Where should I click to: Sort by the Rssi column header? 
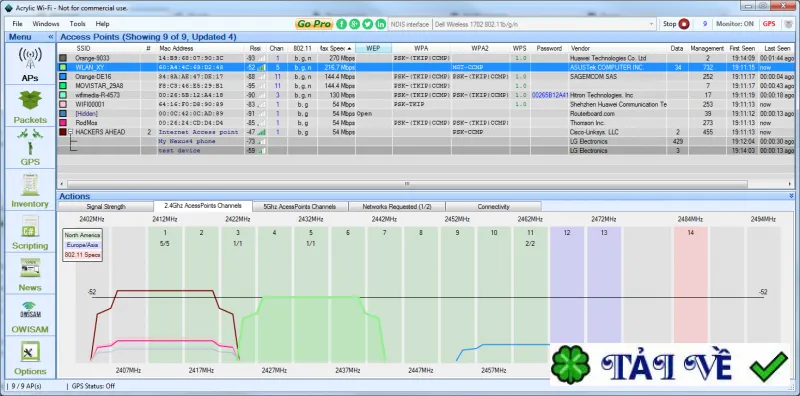point(255,48)
